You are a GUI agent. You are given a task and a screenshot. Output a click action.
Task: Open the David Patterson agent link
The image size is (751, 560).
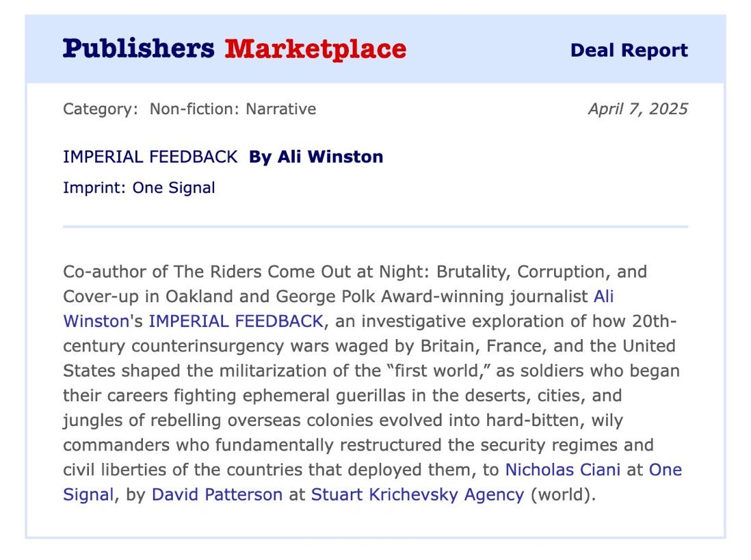[x=217, y=494]
